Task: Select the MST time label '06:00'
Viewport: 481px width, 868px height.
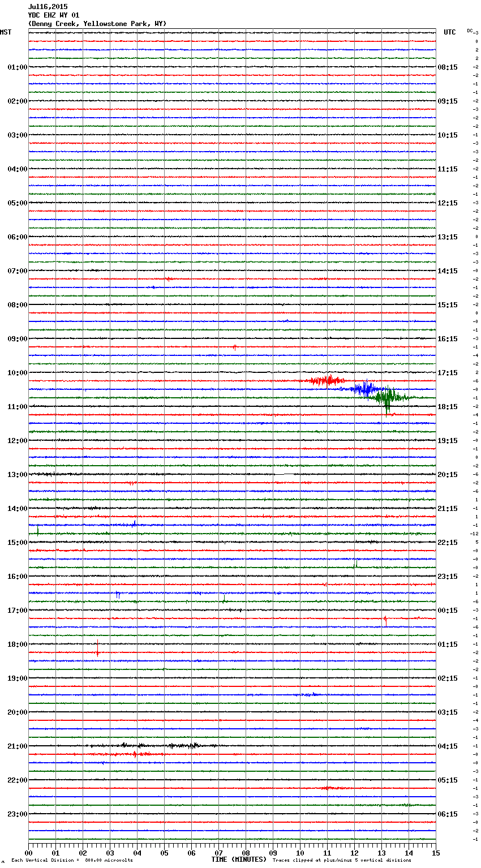Action: point(17,237)
